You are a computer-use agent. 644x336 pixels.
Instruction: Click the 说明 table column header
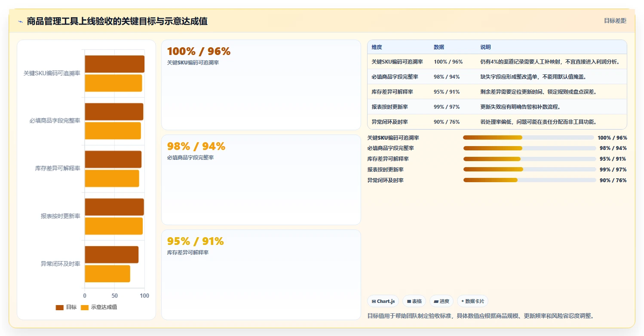pos(485,47)
